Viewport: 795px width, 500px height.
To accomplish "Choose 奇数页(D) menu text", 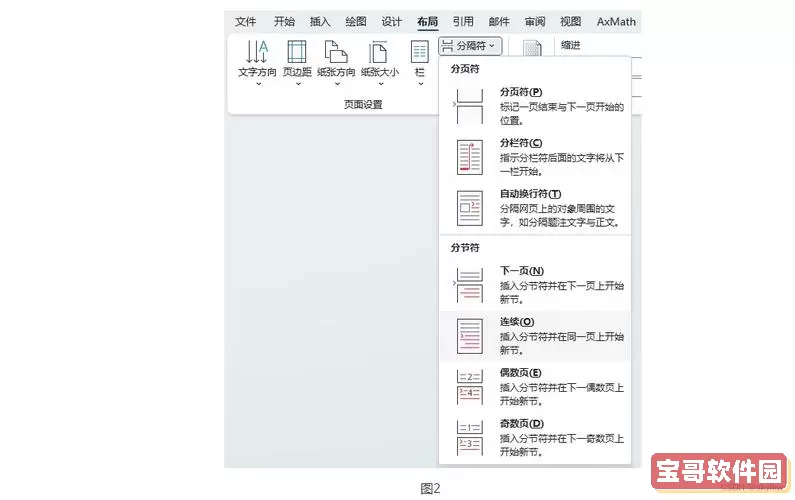I will coord(522,423).
